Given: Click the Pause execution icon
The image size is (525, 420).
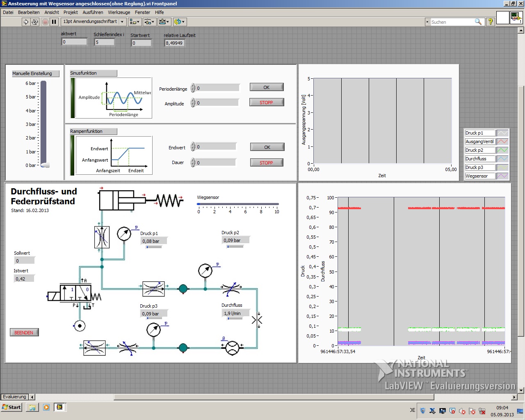Looking at the screenshot, I should [54, 22].
